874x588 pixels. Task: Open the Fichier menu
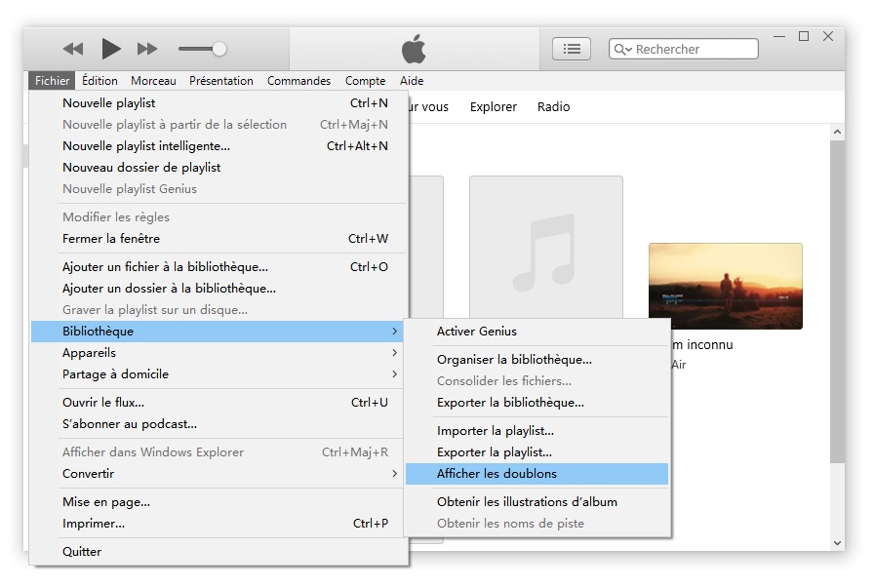coord(52,81)
